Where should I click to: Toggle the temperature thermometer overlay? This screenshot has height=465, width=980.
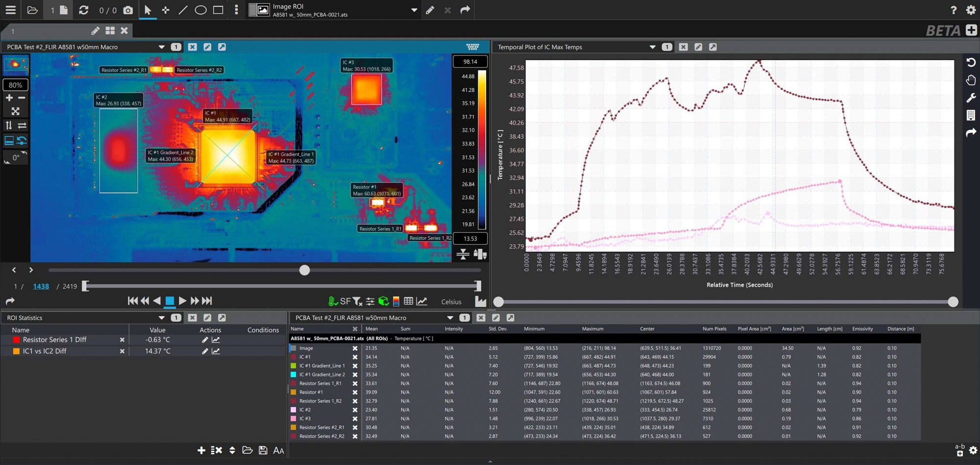[x=332, y=301]
